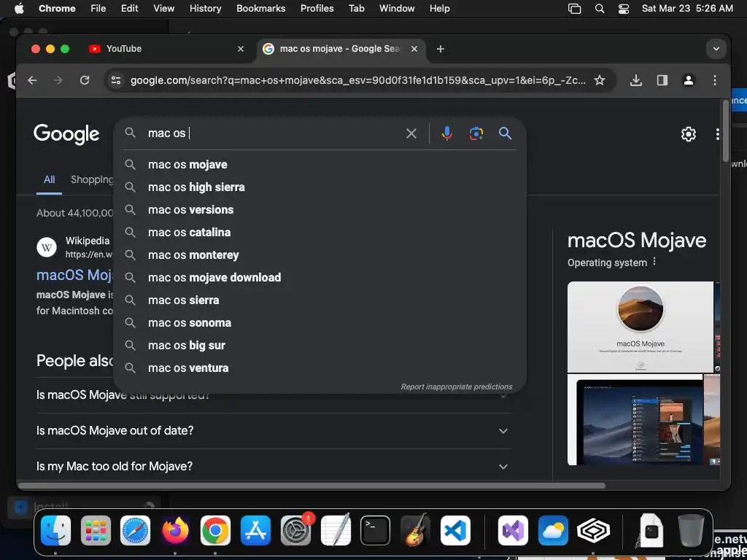Image resolution: width=747 pixels, height=560 pixels.
Task: Toggle Chrome side panel icon
Action: pyautogui.click(x=662, y=80)
